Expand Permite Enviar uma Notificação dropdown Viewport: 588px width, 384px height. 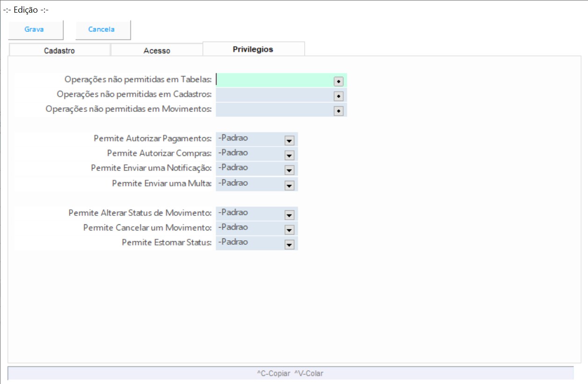coord(289,170)
